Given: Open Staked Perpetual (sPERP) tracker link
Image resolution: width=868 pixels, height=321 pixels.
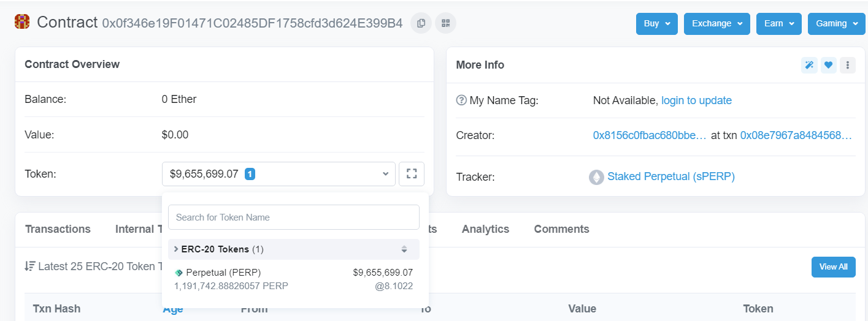Looking at the screenshot, I should 671,176.
